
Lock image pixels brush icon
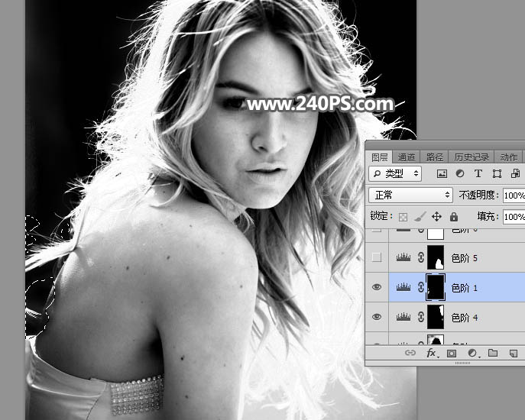pyautogui.click(x=420, y=217)
